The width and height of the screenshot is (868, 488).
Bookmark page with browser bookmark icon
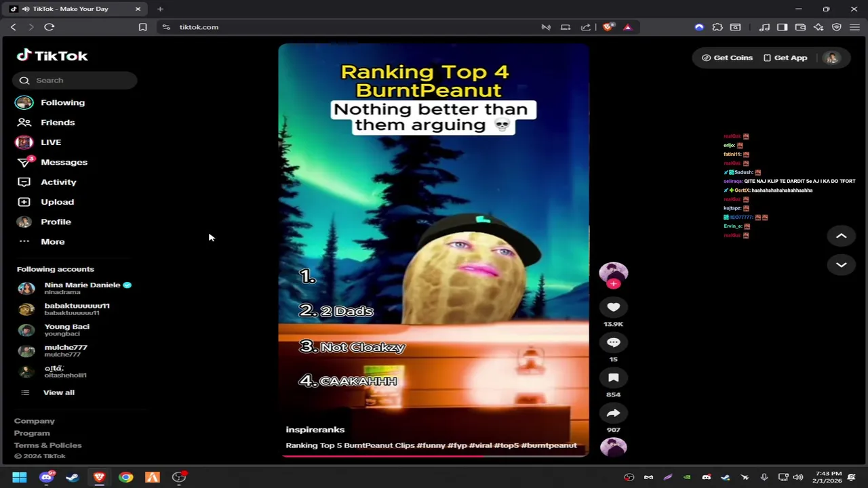142,27
